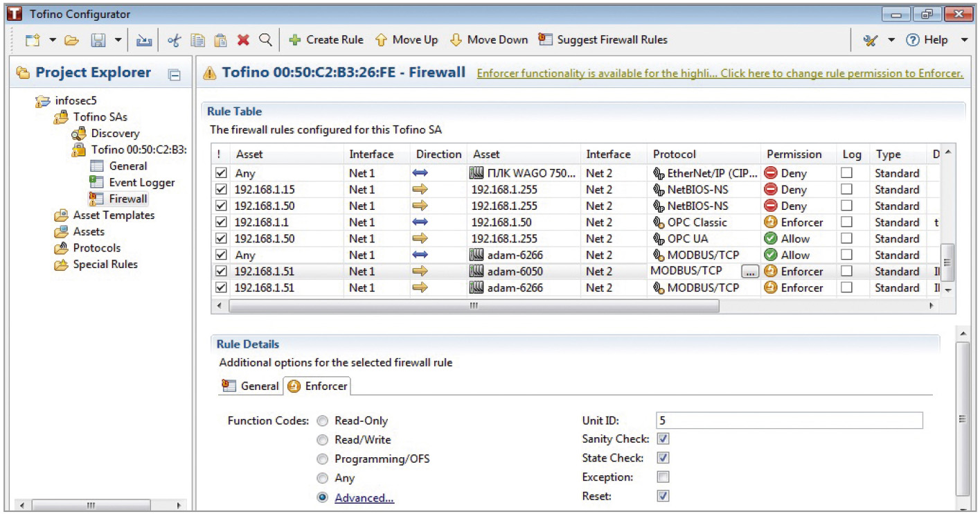Open dropdown arrow next to Save icon
This screenshot has width=980, height=514.
point(118,40)
